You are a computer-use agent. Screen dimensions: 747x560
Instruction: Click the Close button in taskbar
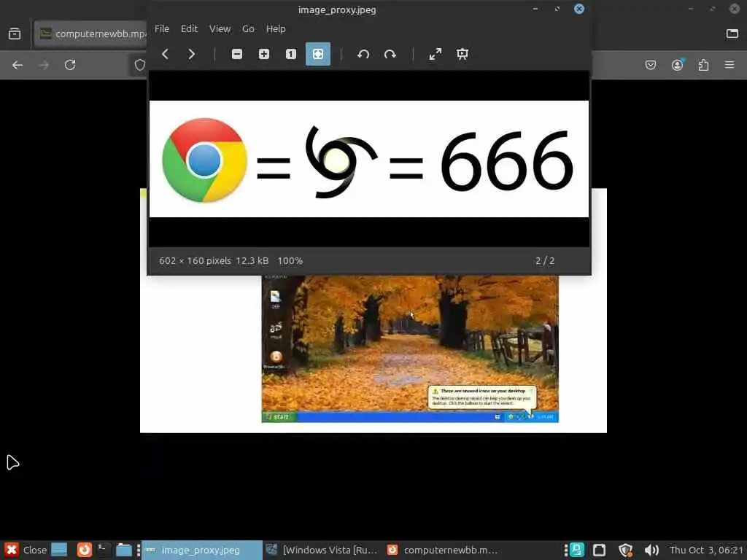(26, 550)
